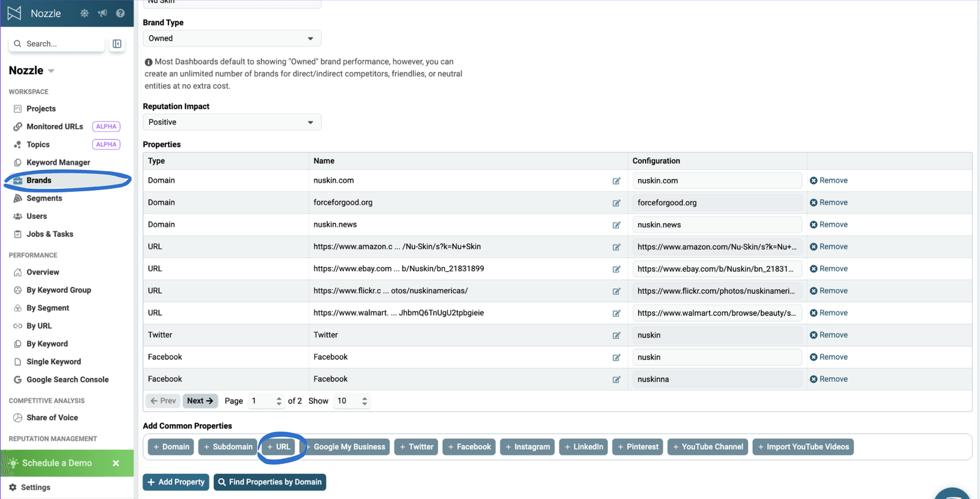Screen dimensions: 980x499
Task: Open Settings in the sidebar
Action: pyautogui.click(x=36, y=487)
